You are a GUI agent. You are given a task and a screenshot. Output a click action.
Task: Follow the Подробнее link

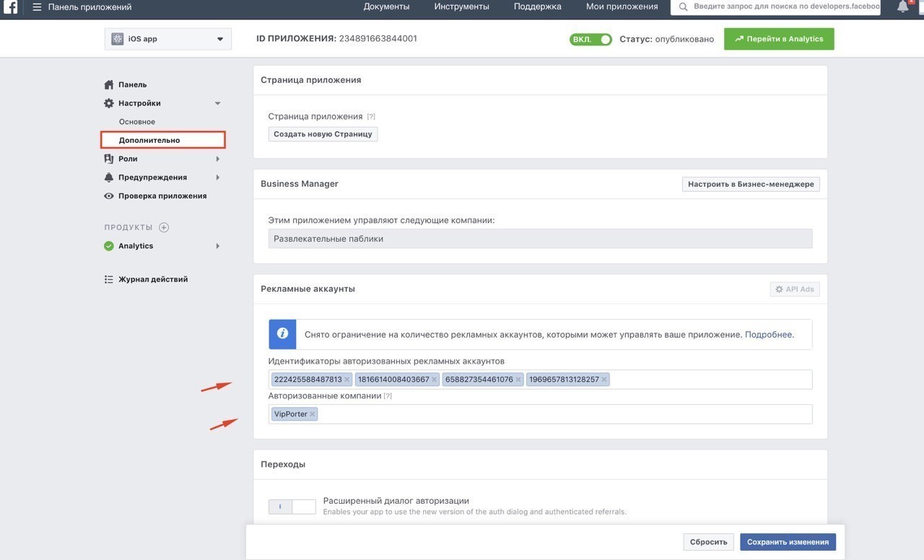point(768,335)
